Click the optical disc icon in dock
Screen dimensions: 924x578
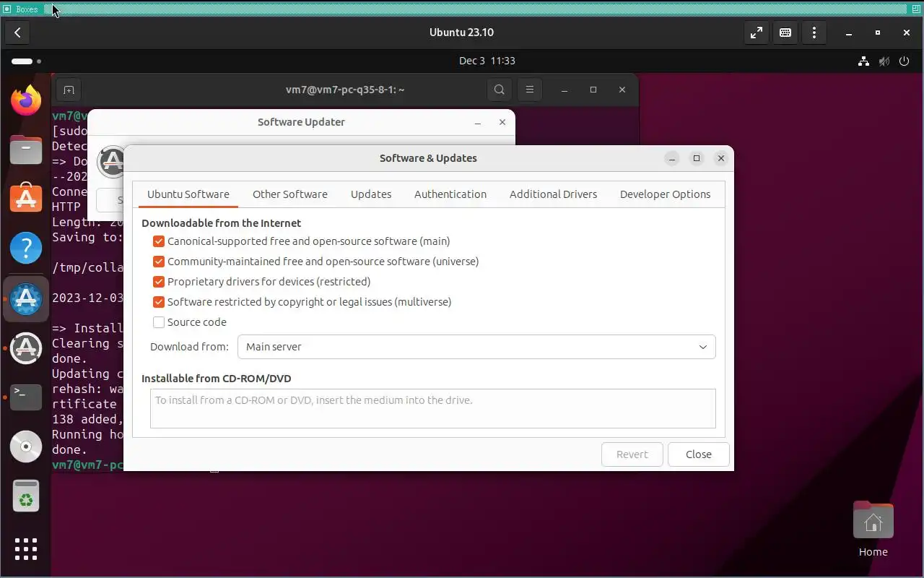[26, 447]
